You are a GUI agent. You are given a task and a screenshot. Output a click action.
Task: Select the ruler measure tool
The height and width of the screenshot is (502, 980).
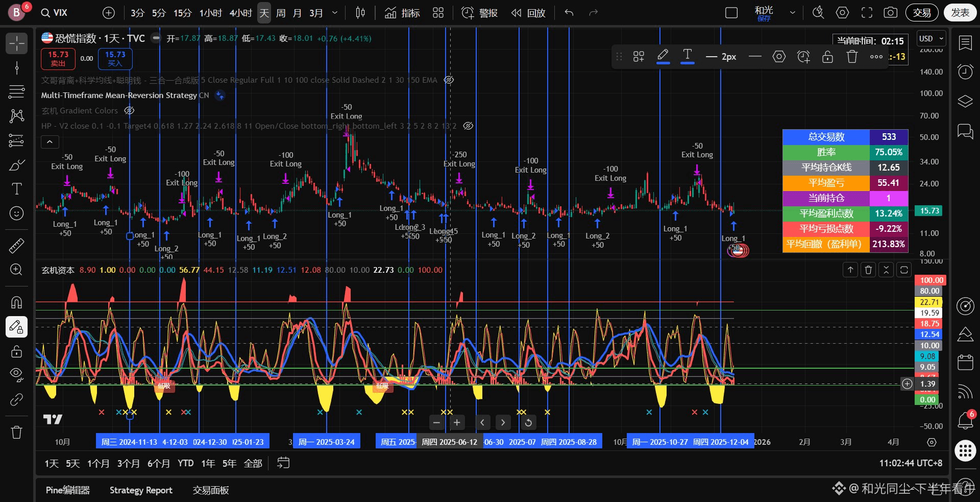point(16,246)
